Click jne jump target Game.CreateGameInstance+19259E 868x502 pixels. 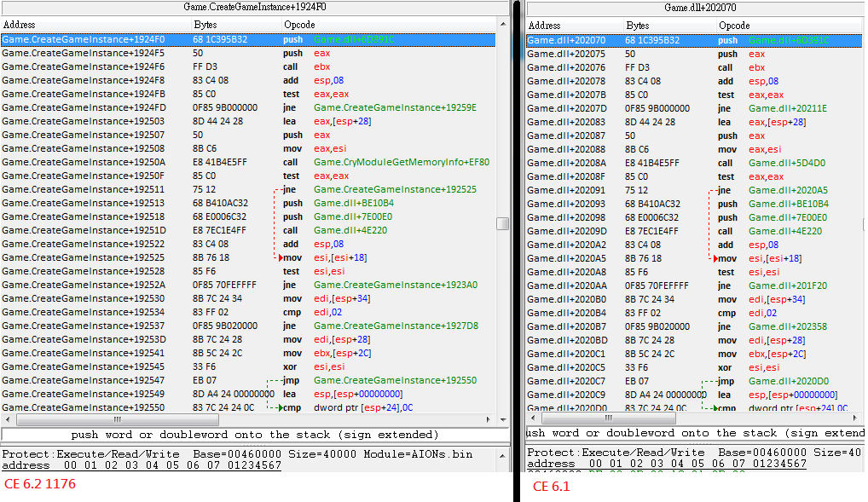pos(395,107)
